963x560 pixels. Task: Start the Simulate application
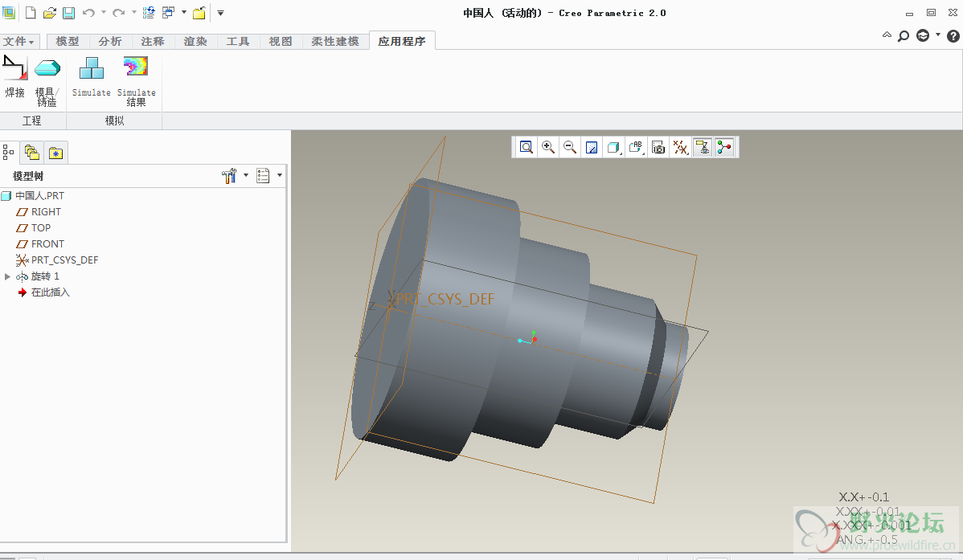coord(92,77)
